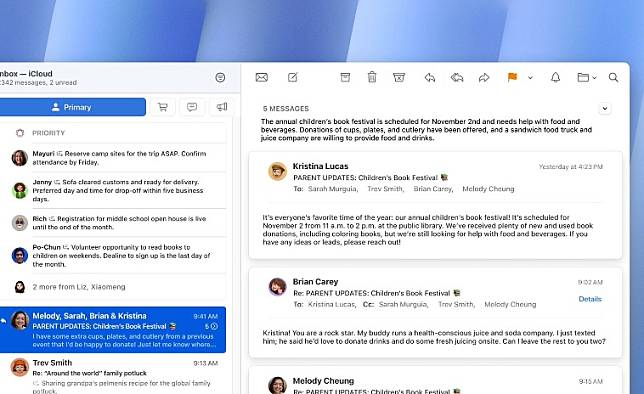
Task: Archive the selected conversation
Action: pos(345,77)
